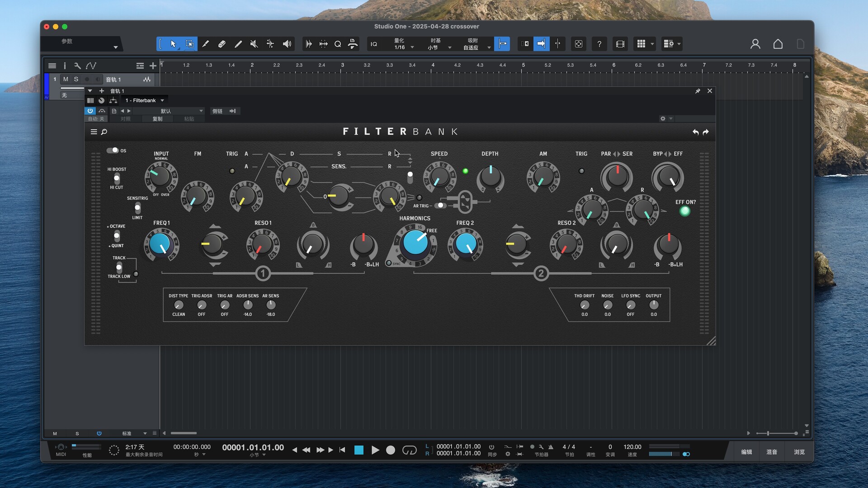Click the DIST TYPE CLEAN knob
The height and width of the screenshot is (488, 868).
(179, 305)
